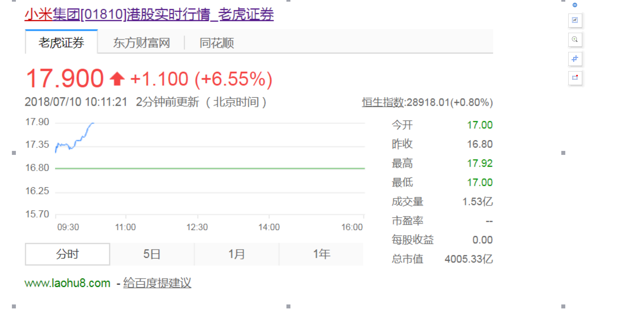644x320 pixels.
Task: Click the price change +1.100 (+6.55%)
Action: click(x=201, y=79)
